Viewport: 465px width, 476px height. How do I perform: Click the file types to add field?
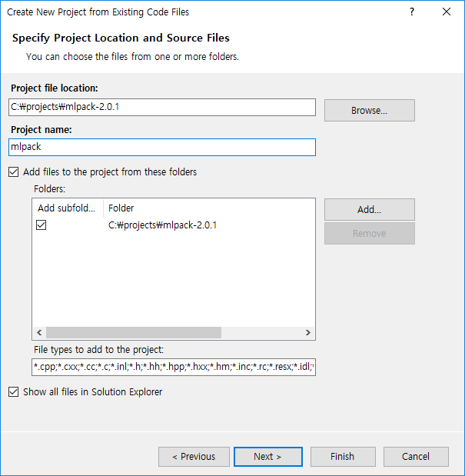pyautogui.click(x=173, y=368)
